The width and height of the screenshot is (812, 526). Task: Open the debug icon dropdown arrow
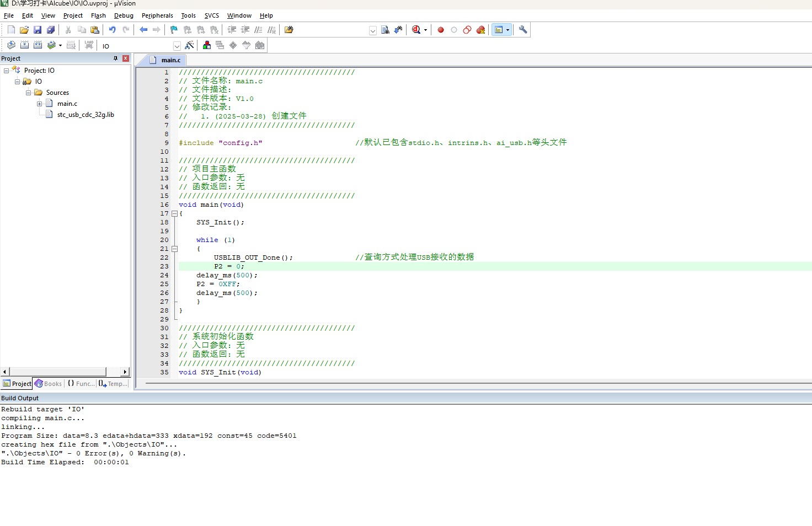click(425, 30)
